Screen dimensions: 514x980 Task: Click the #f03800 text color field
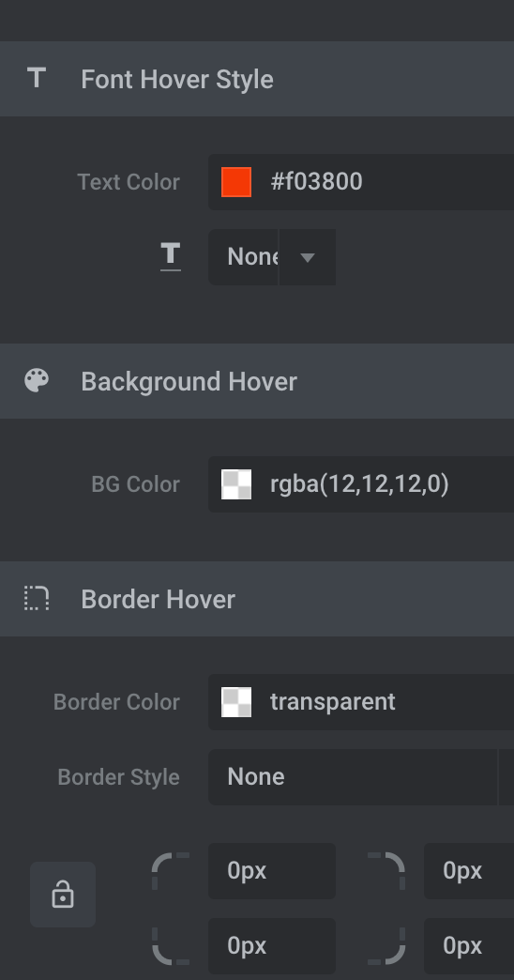tap(361, 182)
